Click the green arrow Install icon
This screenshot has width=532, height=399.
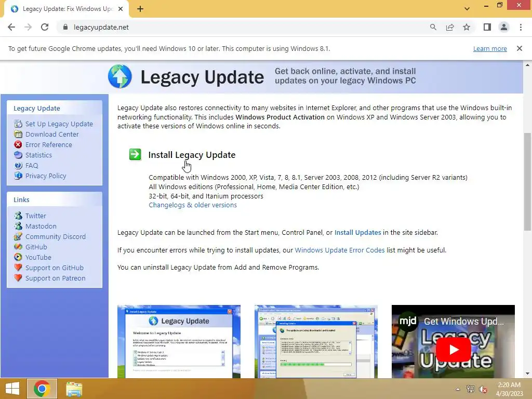click(135, 154)
